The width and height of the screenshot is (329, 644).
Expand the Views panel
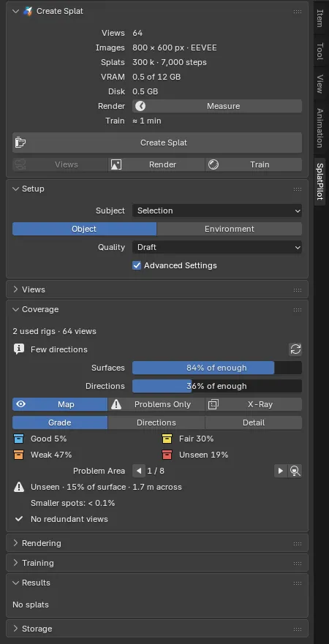click(x=15, y=289)
